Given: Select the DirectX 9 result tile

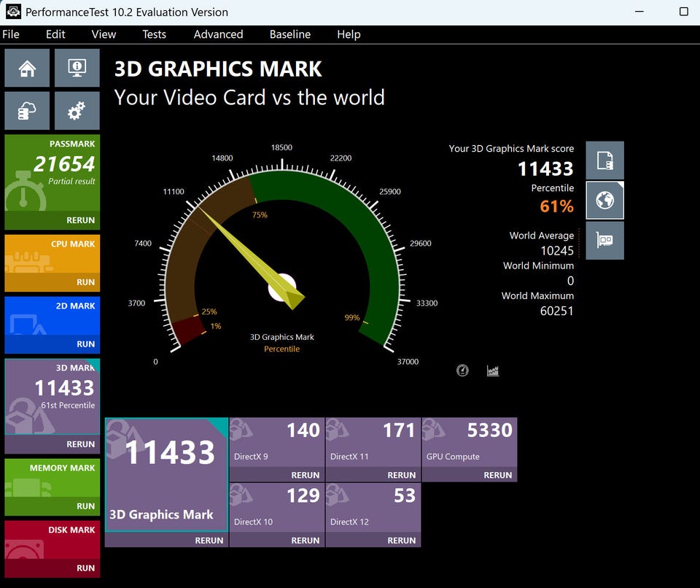Looking at the screenshot, I should [x=277, y=443].
